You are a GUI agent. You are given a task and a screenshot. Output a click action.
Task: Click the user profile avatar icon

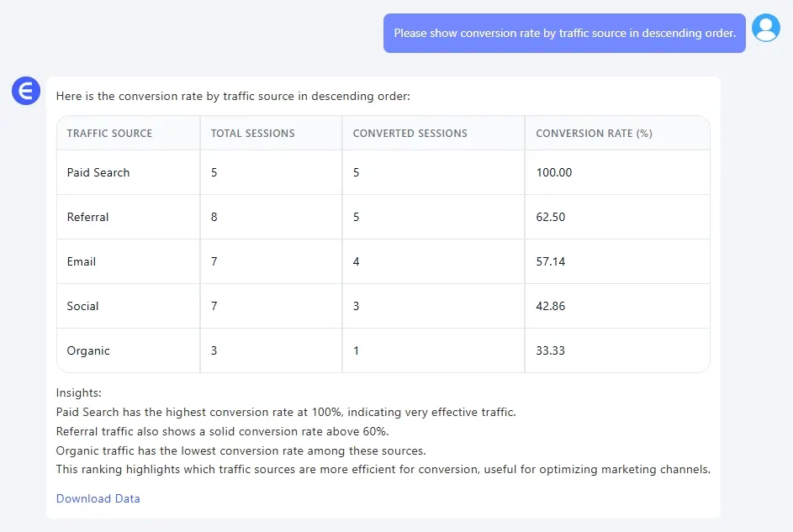pyautogui.click(x=765, y=28)
